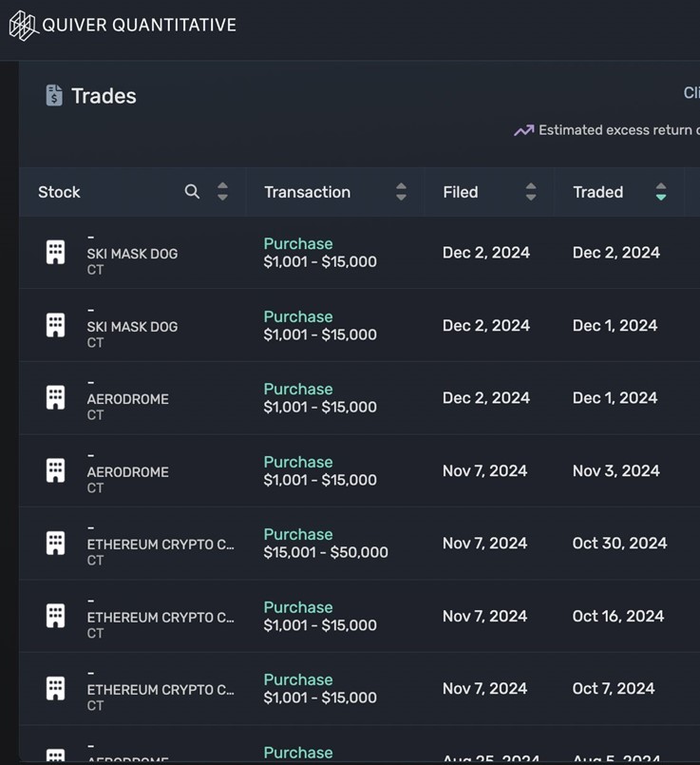Click the Filed column header label

460,192
